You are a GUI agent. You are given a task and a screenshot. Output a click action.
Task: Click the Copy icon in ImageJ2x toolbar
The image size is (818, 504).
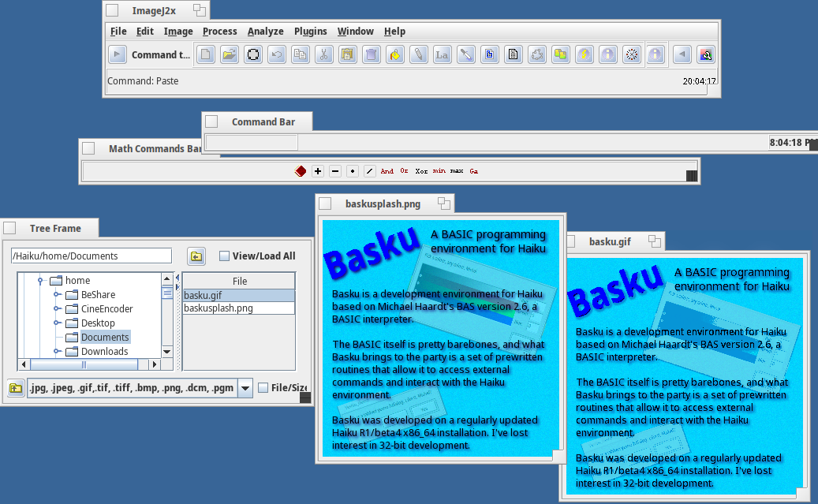click(301, 54)
